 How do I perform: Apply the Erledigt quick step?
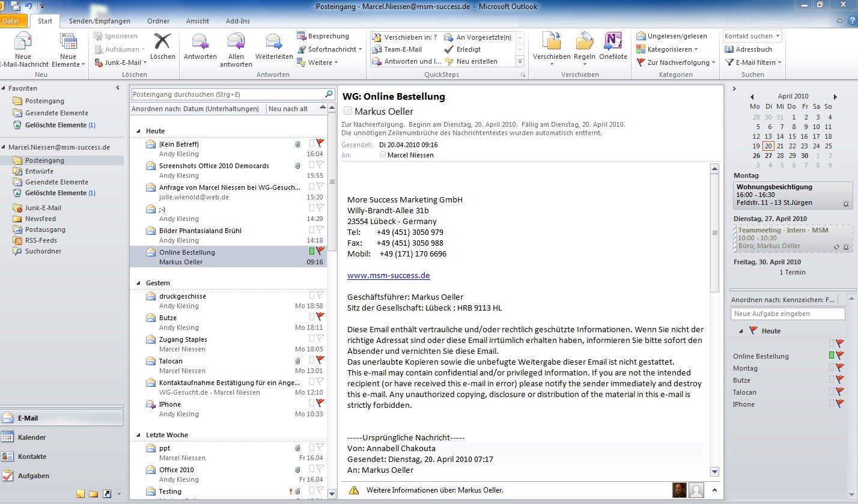[462, 49]
